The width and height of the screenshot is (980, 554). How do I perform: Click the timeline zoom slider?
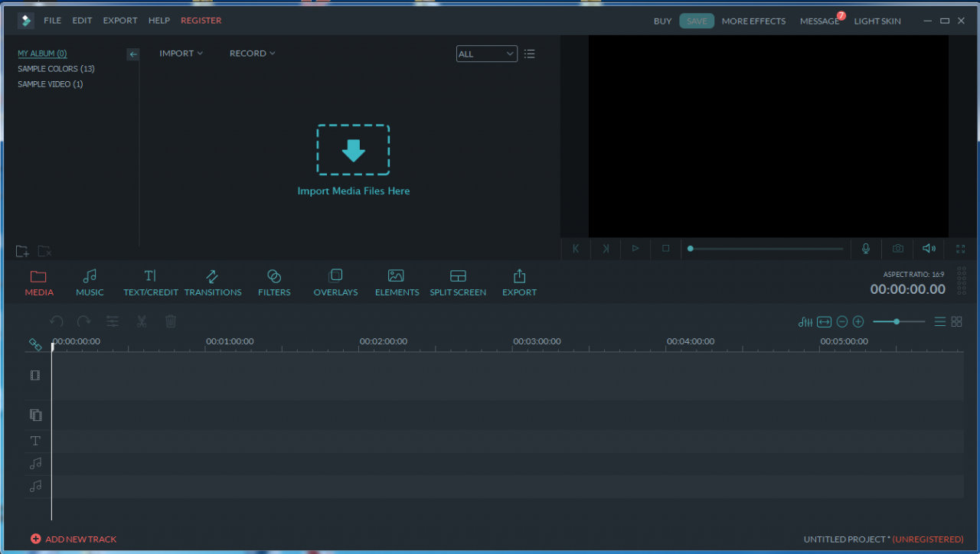[x=898, y=322]
